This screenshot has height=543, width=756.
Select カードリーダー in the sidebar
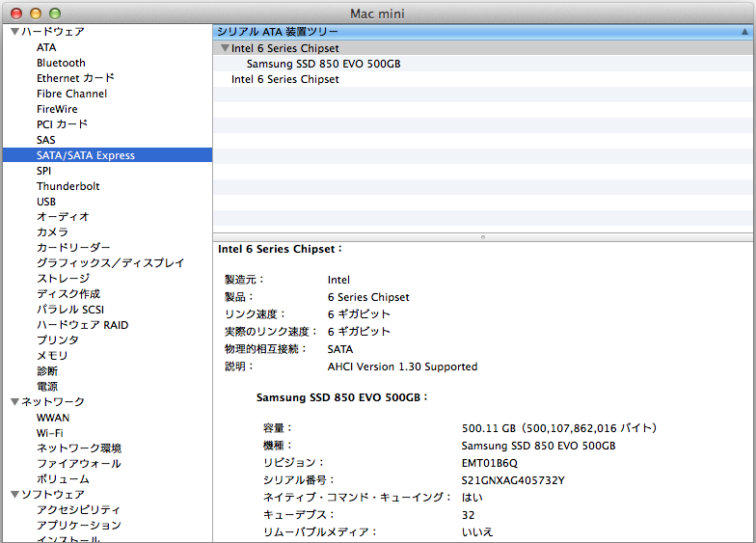(x=73, y=248)
